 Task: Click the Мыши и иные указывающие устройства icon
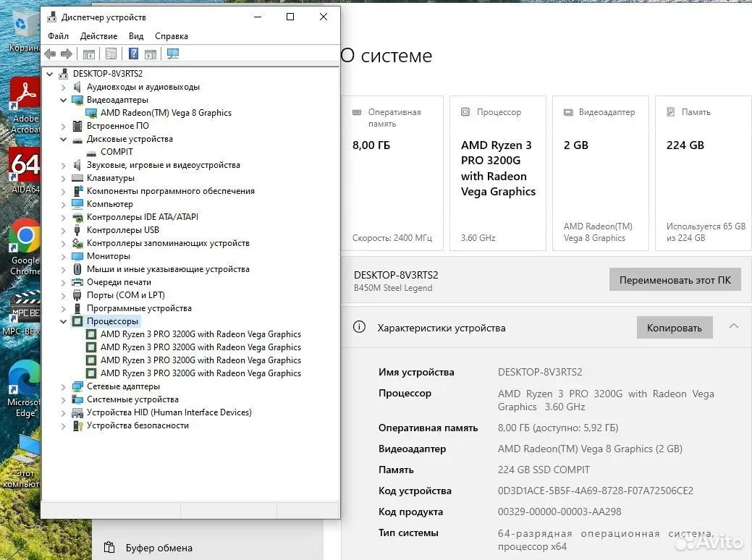pos(77,269)
